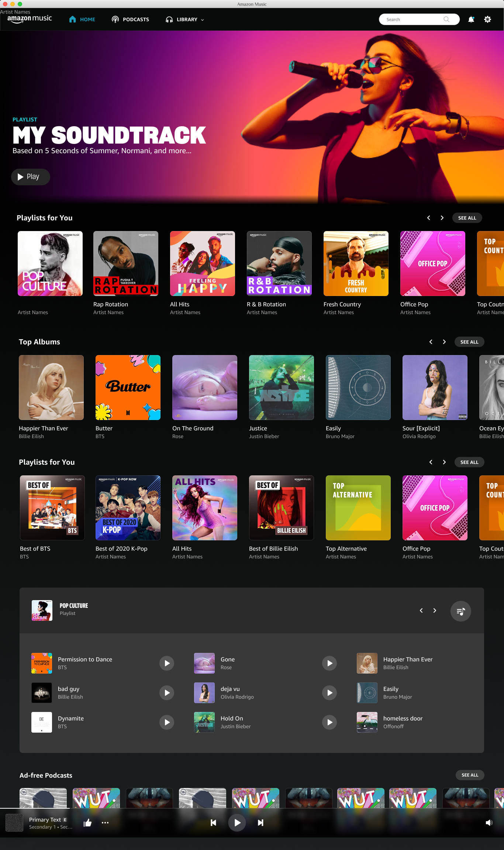
Task: Open the On The Ground album cover
Action: pos(205,388)
